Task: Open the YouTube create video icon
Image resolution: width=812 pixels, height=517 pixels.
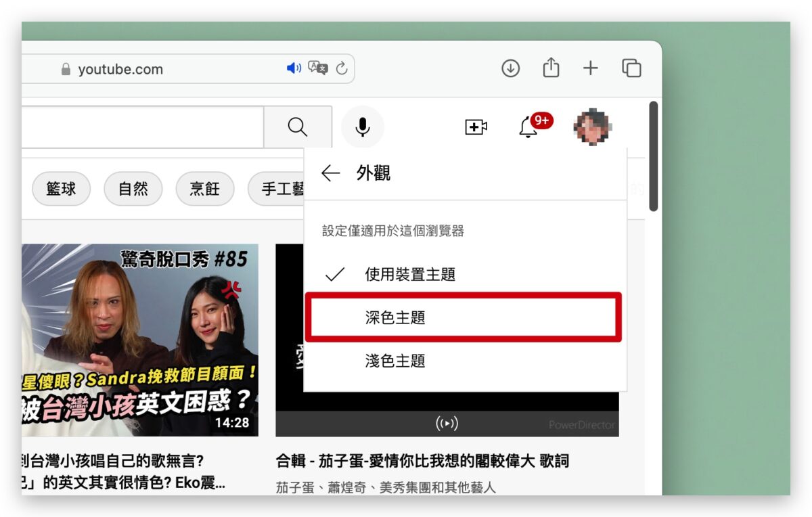Action: [x=476, y=127]
